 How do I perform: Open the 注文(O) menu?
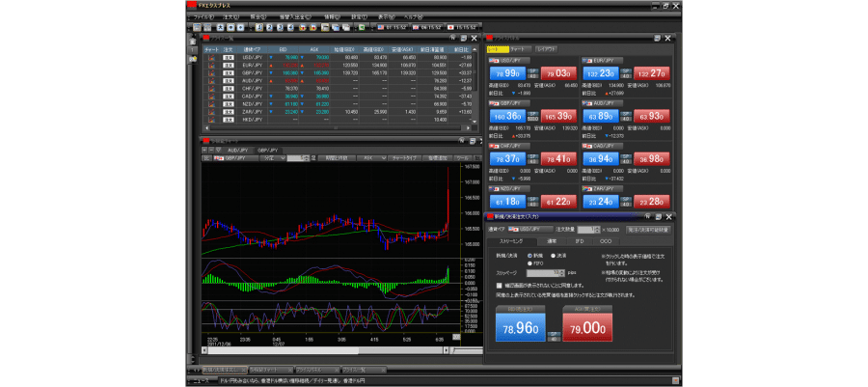(x=231, y=17)
